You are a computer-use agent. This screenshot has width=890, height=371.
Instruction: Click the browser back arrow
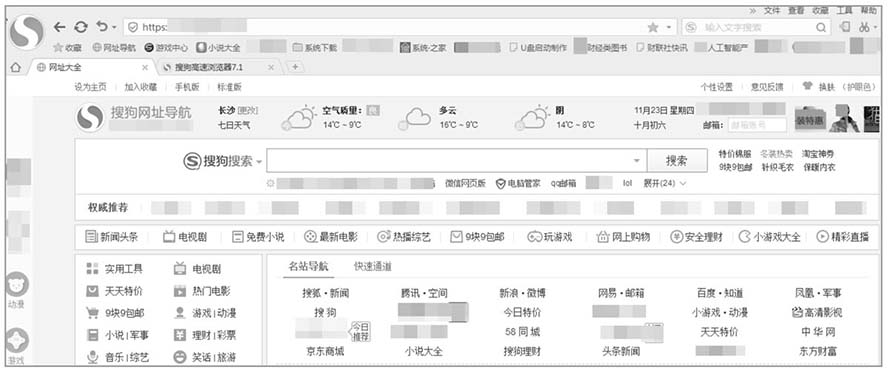click(x=60, y=27)
